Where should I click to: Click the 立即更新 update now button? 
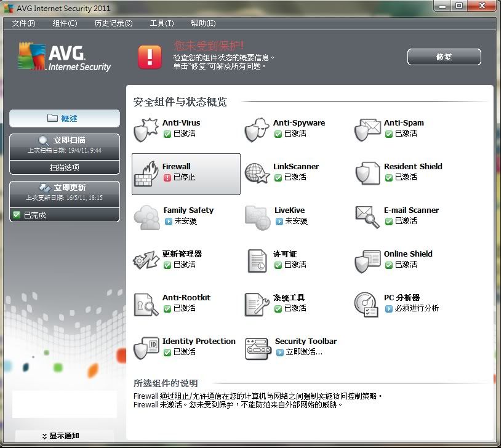(x=65, y=191)
